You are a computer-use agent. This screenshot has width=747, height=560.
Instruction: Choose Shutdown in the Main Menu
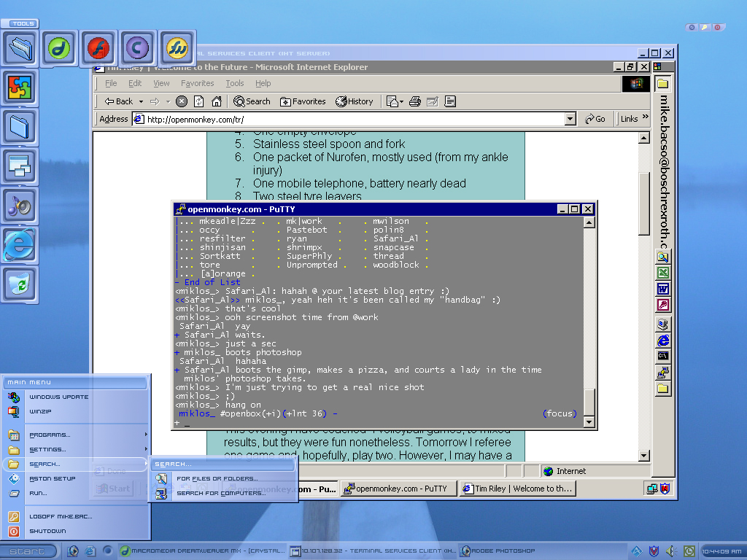point(47,532)
